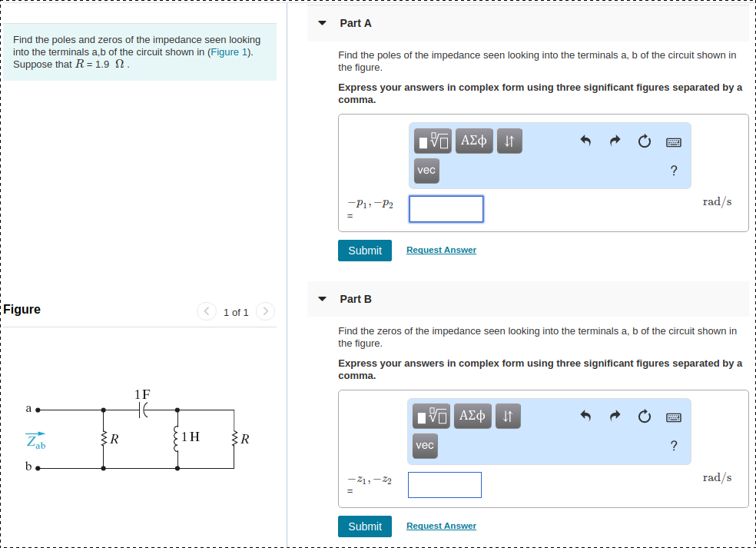Click the up-down arrows icon in Part B

coord(508,417)
